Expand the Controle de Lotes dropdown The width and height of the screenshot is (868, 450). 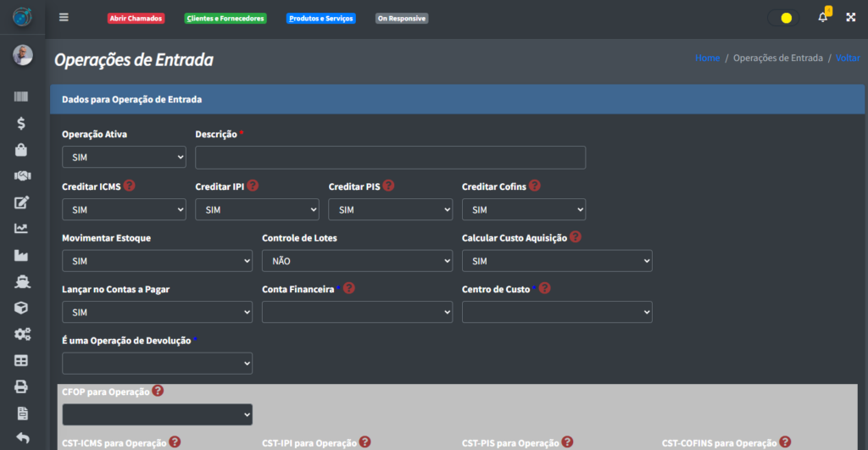pyautogui.click(x=357, y=261)
